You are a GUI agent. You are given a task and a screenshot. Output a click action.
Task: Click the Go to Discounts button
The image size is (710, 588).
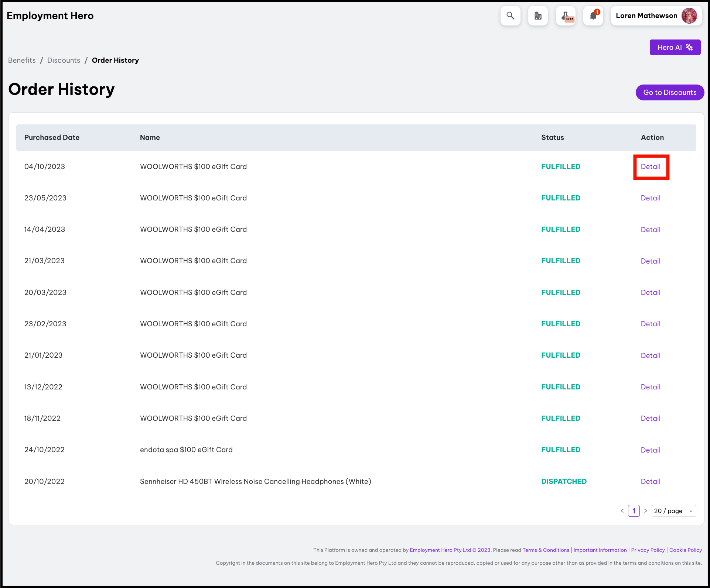point(670,92)
